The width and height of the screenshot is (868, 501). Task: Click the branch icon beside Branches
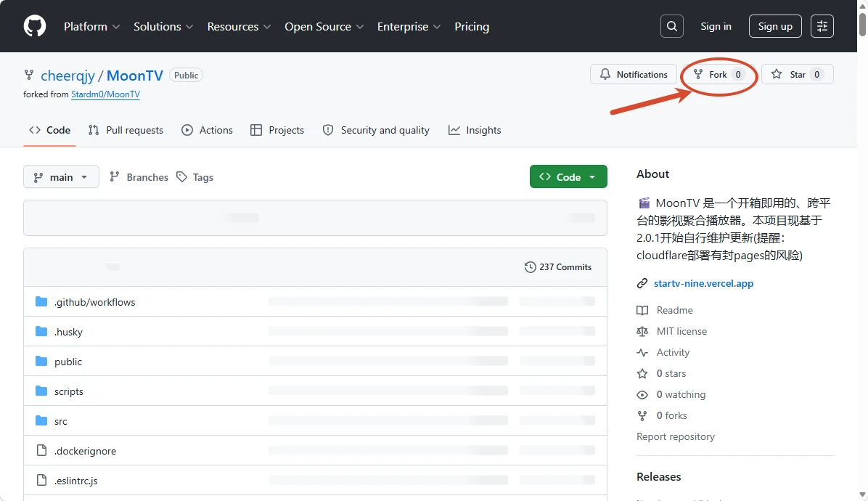(x=115, y=176)
